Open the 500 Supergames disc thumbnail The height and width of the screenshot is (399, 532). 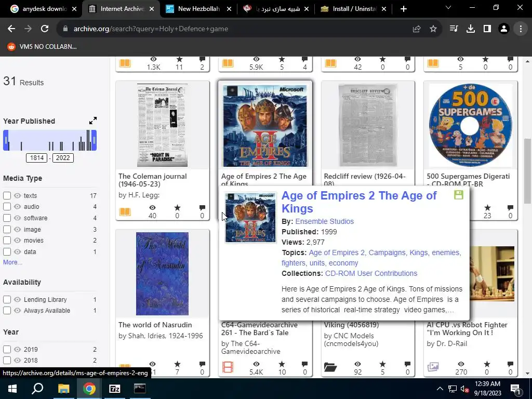pos(471,125)
